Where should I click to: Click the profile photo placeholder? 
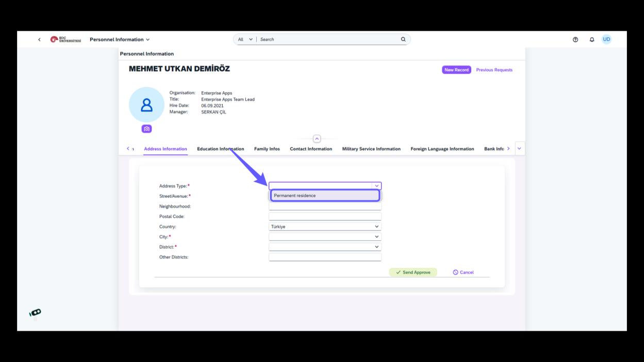(x=146, y=105)
